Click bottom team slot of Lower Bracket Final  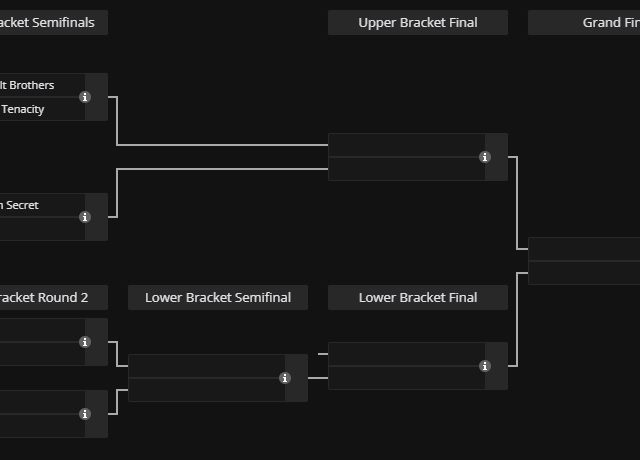pos(406,378)
